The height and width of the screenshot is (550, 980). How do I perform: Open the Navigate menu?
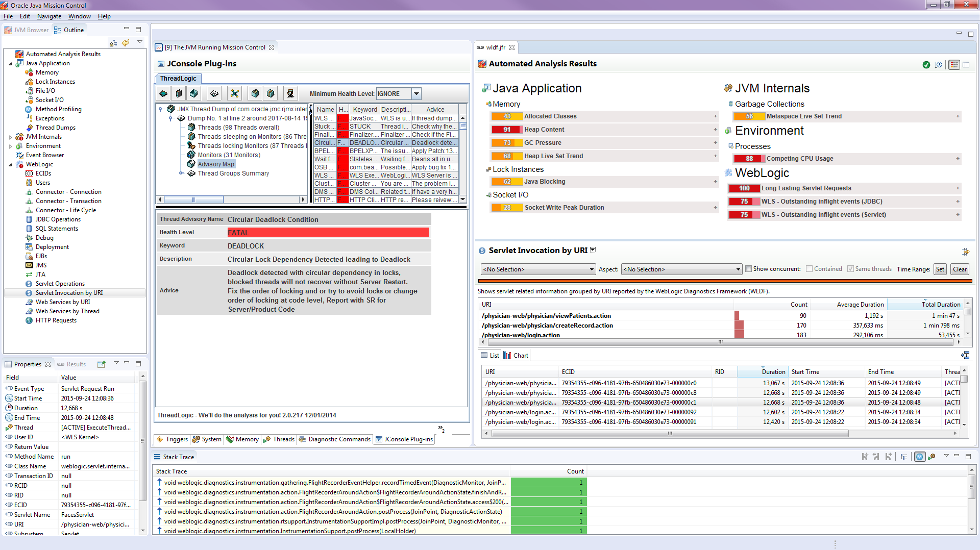(x=49, y=16)
